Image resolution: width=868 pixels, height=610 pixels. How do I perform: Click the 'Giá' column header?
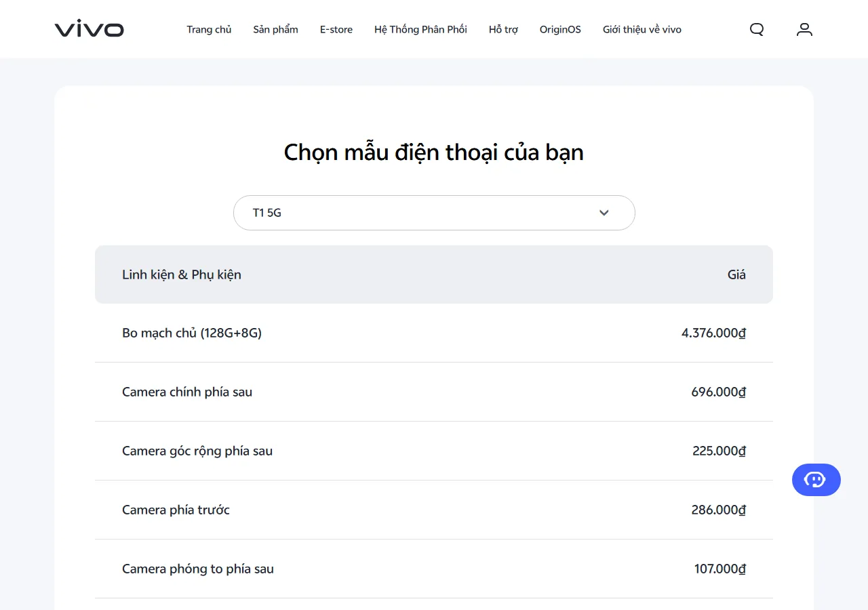point(736,274)
